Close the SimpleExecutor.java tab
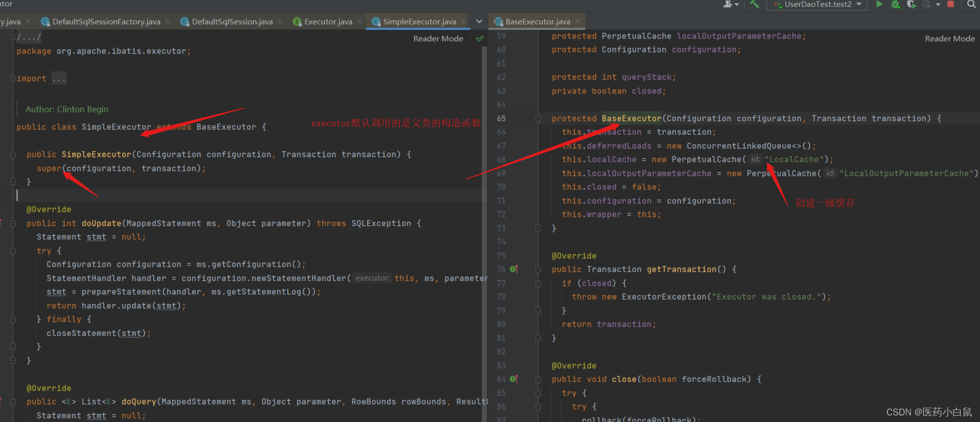The width and height of the screenshot is (980, 422). coord(463,21)
